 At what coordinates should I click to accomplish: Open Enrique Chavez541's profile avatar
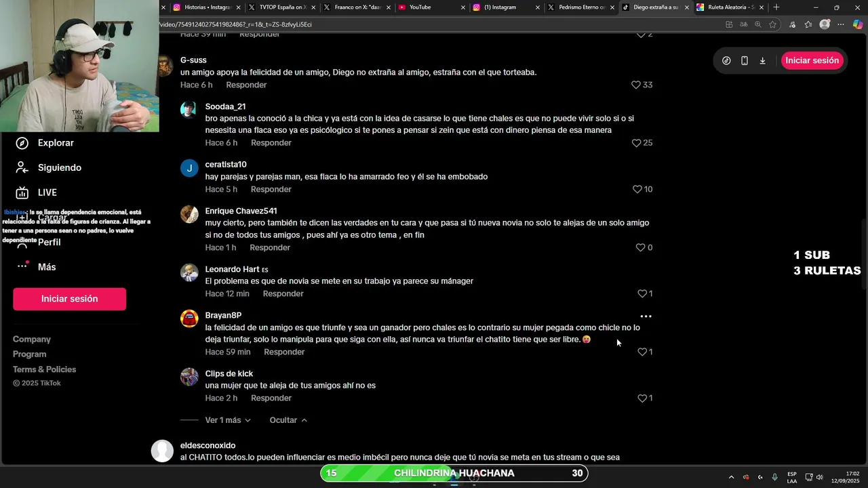189,214
